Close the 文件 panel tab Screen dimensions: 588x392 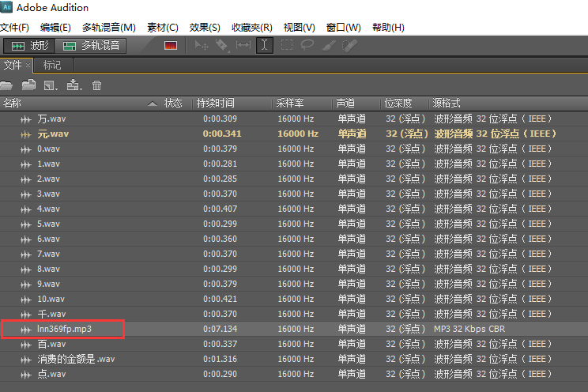[x=28, y=66]
